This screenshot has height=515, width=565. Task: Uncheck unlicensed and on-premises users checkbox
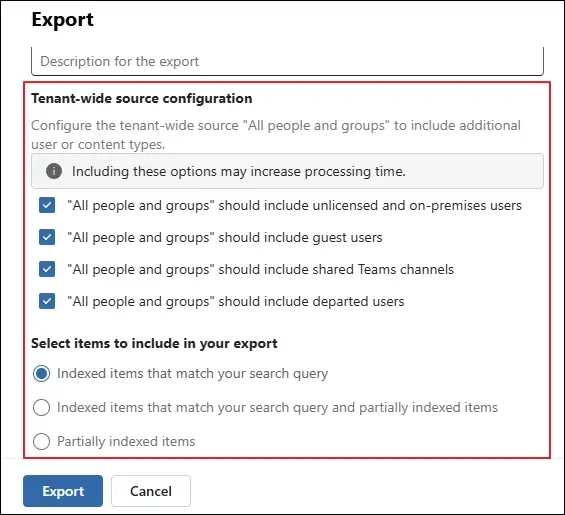tap(47, 205)
